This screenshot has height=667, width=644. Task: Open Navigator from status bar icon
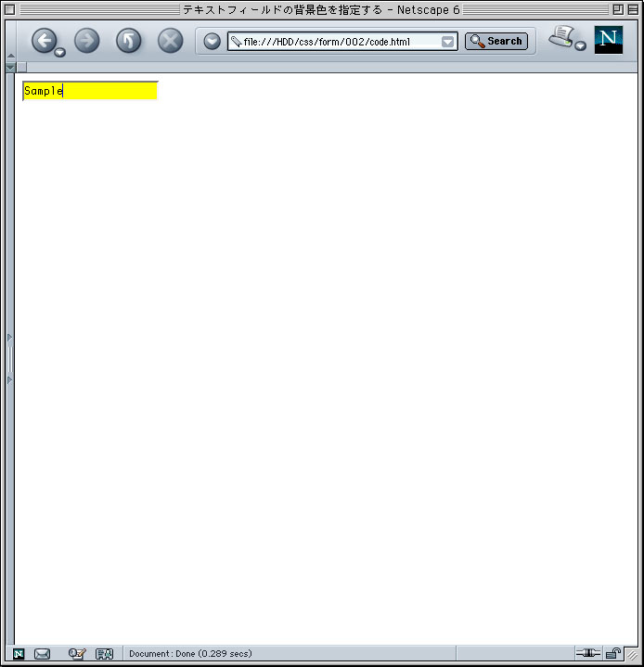click(x=19, y=654)
